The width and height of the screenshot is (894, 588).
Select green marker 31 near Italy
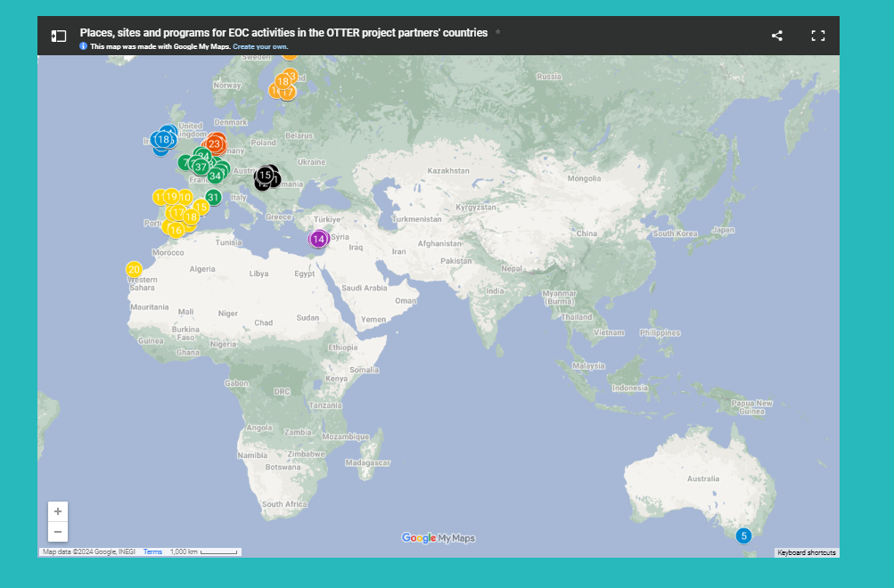(x=213, y=197)
